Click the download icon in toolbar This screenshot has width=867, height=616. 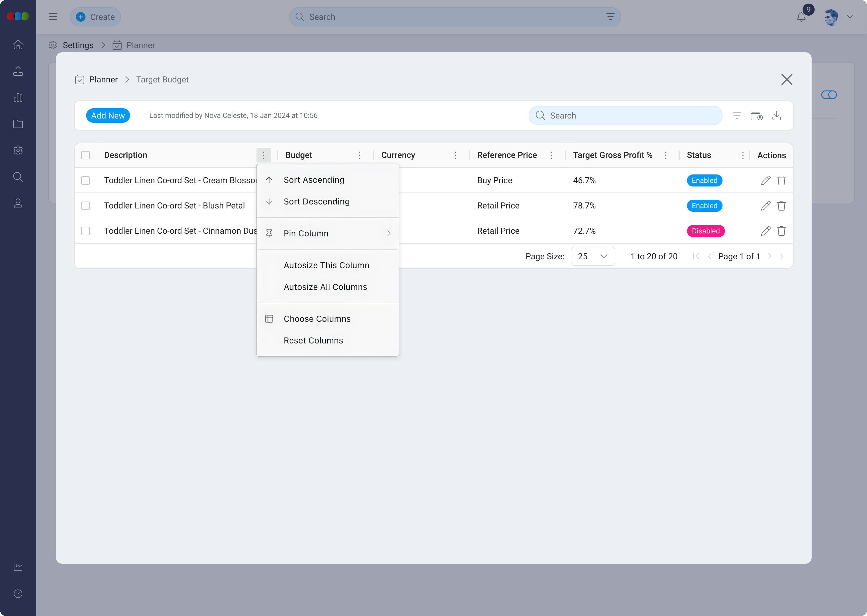coord(776,115)
